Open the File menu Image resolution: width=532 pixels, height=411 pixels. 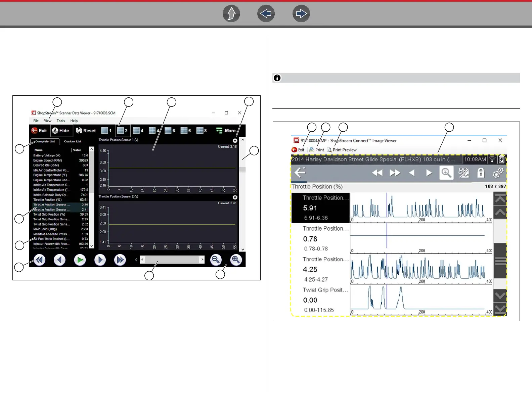tap(36, 121)
